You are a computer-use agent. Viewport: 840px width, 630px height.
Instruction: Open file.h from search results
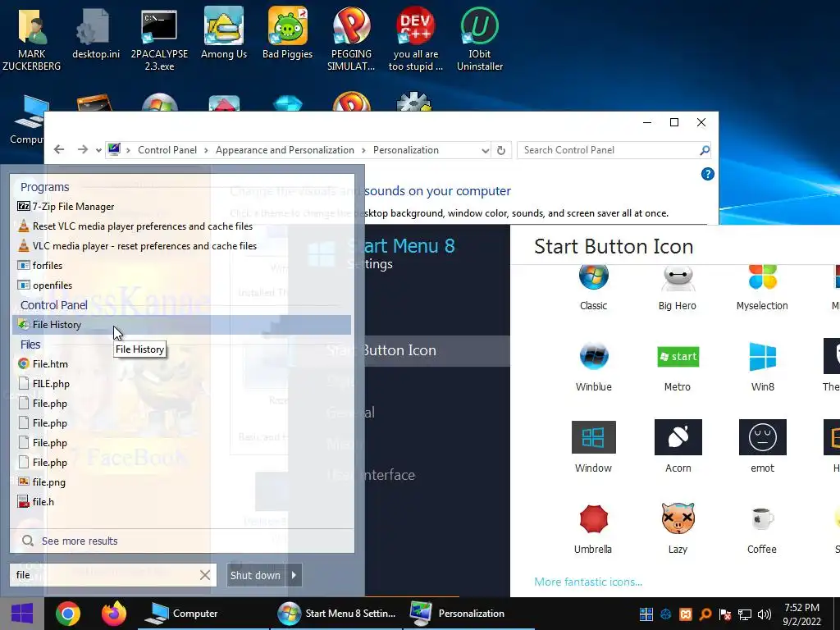coord(181,502)
